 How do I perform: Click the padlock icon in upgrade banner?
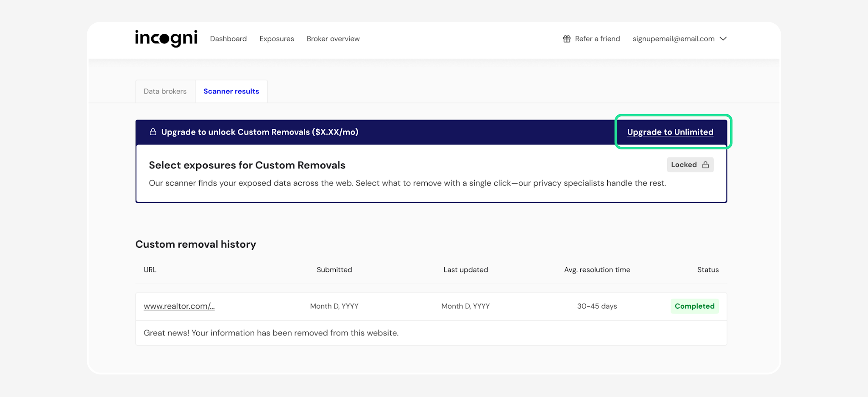153,132
